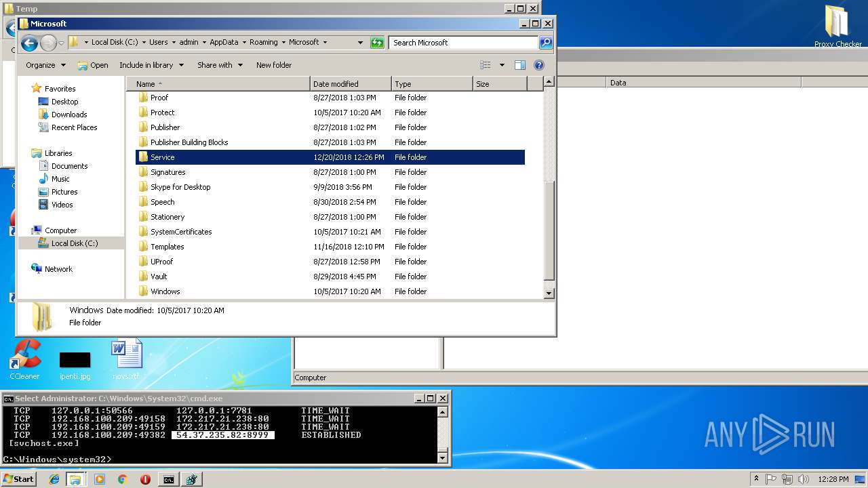Click the Start button

click(x=18, y=479)
